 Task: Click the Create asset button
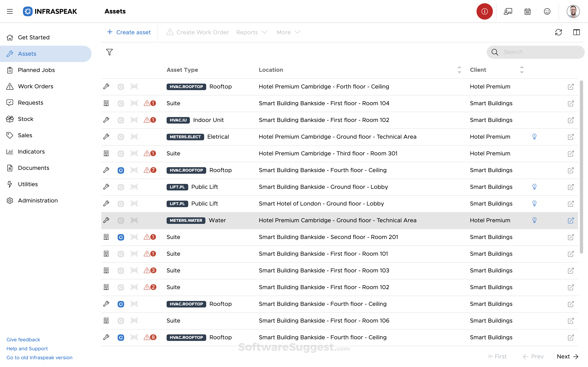[129, 32]
